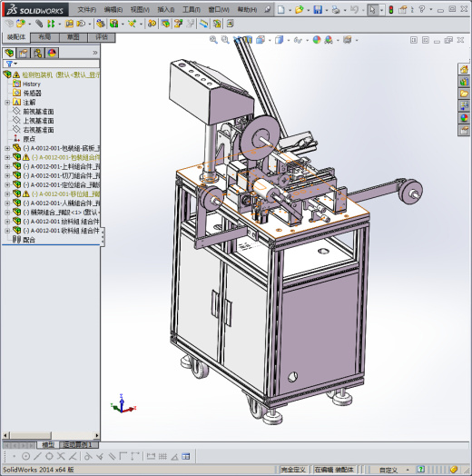Click the pin icon on menu bar
The width and height of the screenshot is (472, 476).
point(267,10)
